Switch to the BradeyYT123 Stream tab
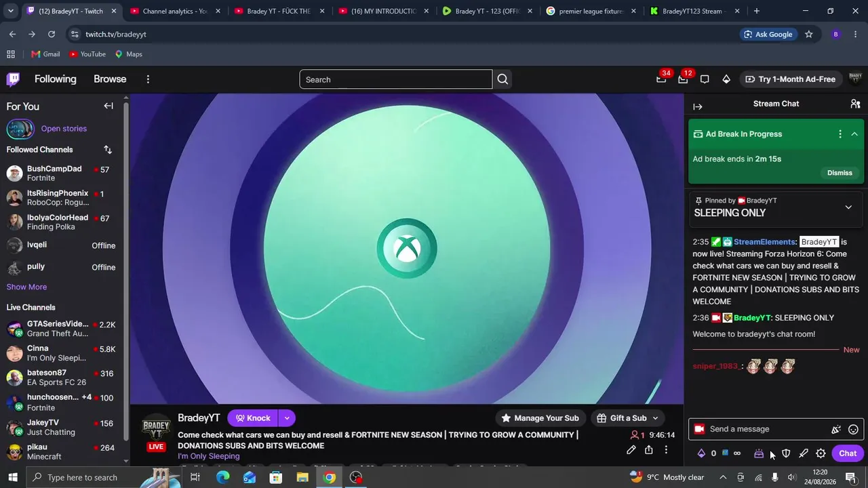This screenshot has width=868, height=488. click(x=694, y=11)
